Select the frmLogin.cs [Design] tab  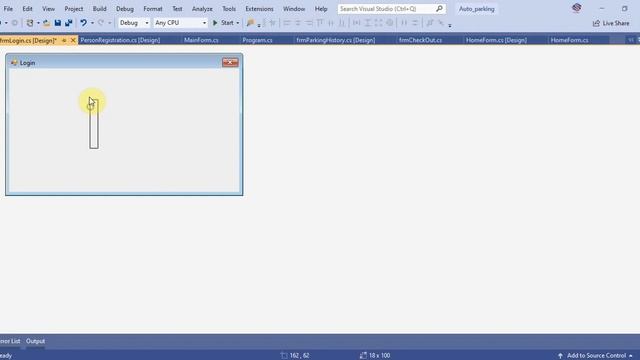[x=28, y=40]
